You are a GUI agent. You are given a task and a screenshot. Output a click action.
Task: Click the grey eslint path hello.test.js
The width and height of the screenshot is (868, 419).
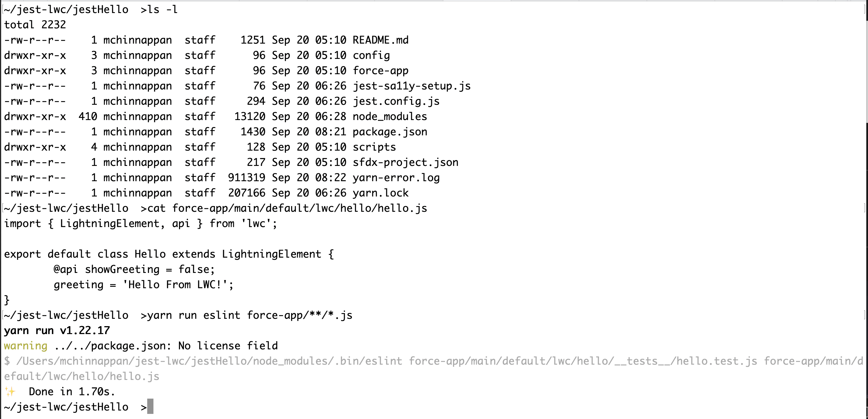click(583, 361)
